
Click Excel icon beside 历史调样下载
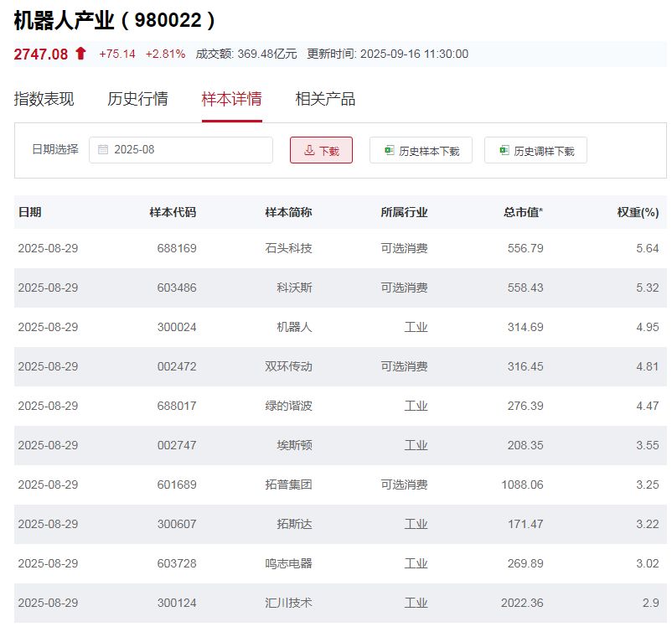[504, 151]
